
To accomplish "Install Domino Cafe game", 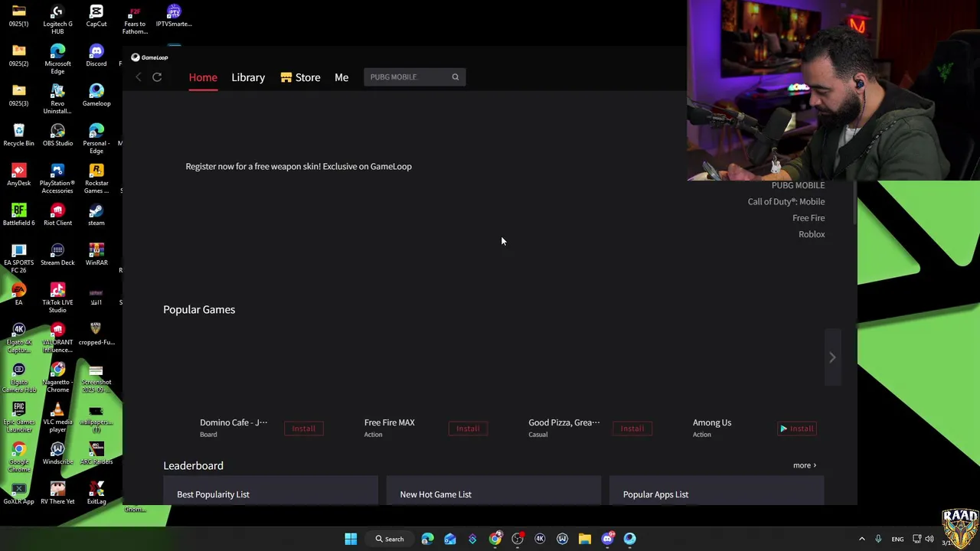I will tap(303, 429).
